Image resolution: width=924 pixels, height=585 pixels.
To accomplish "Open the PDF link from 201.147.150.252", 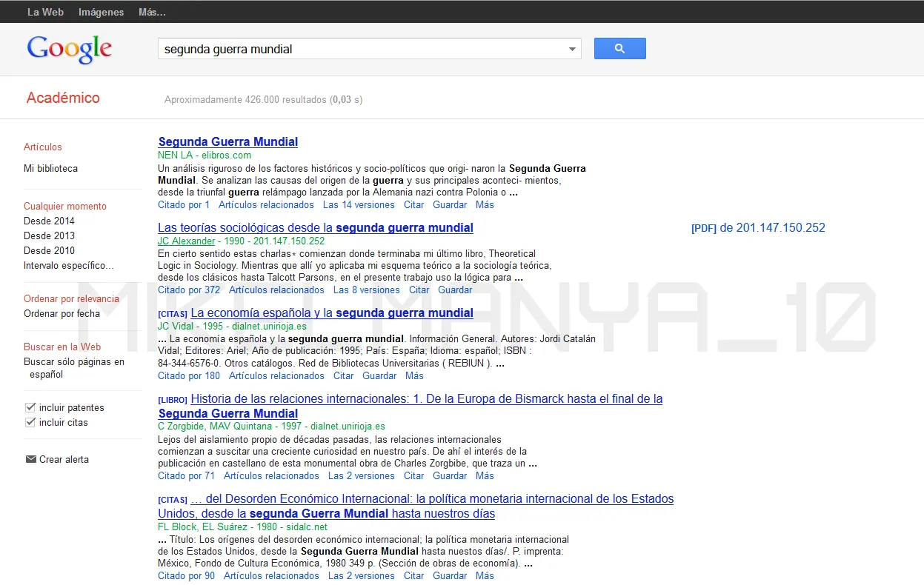I will click(758, 228).
